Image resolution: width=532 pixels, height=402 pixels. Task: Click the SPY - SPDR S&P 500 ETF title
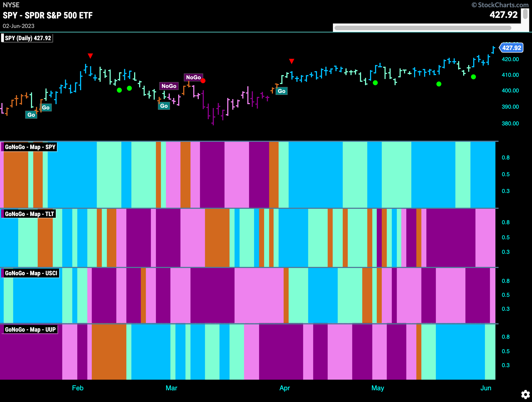[48, 15]
